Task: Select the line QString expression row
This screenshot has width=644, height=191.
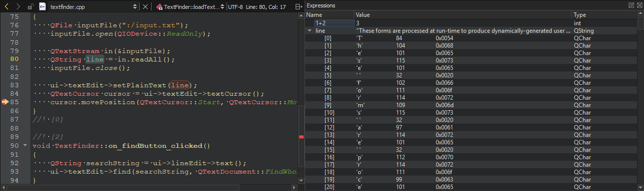Action: [x=471, y=31]
